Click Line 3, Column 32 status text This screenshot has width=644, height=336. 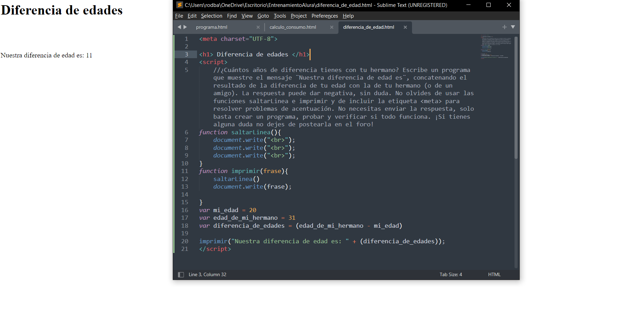click(207, 275)
